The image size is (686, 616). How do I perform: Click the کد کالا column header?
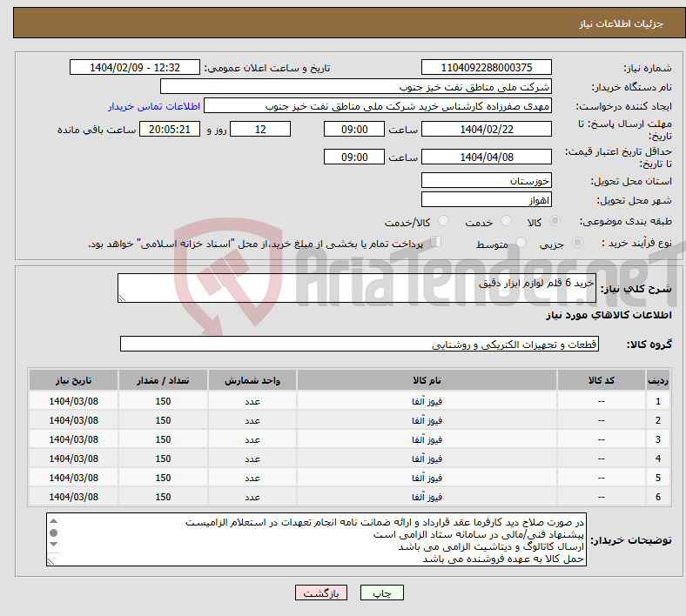pos(602,380)
